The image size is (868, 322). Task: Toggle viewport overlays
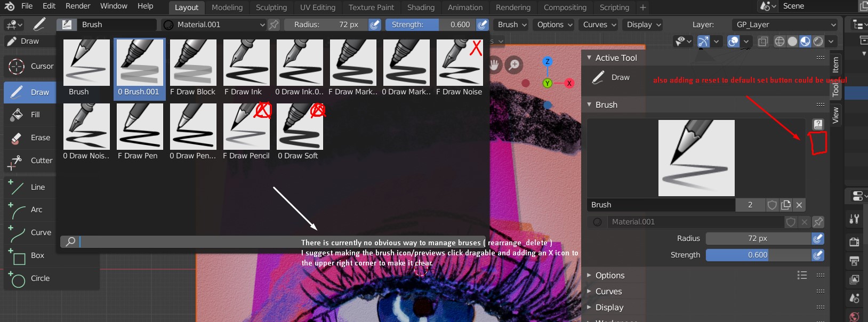(734, 41)
